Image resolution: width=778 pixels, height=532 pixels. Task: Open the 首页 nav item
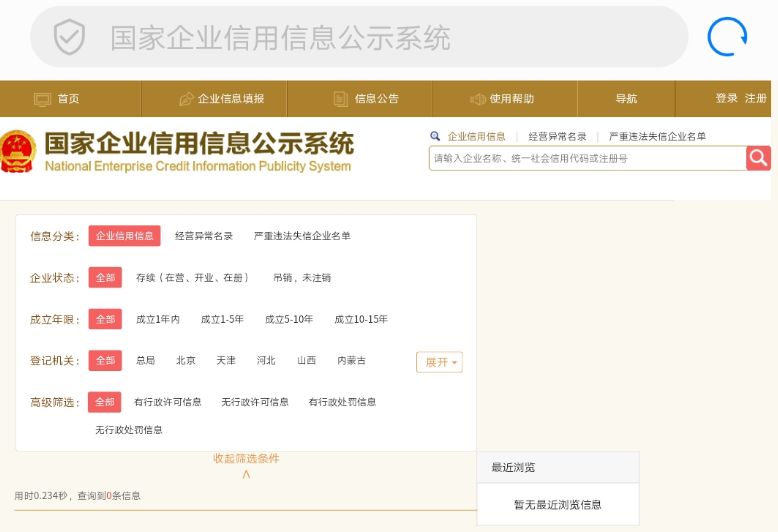tap(70, 99)
